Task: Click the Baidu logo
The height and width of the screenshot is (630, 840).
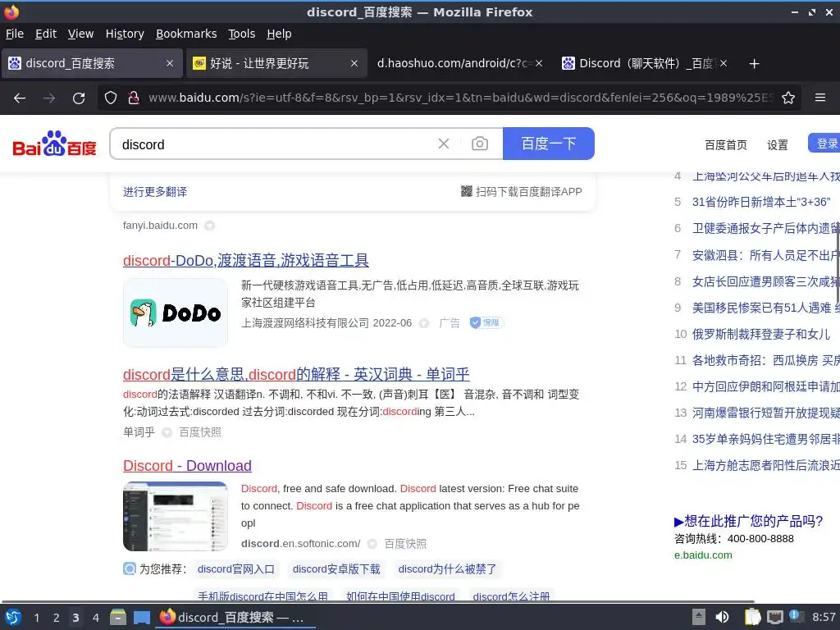Action: pos(54,144)
